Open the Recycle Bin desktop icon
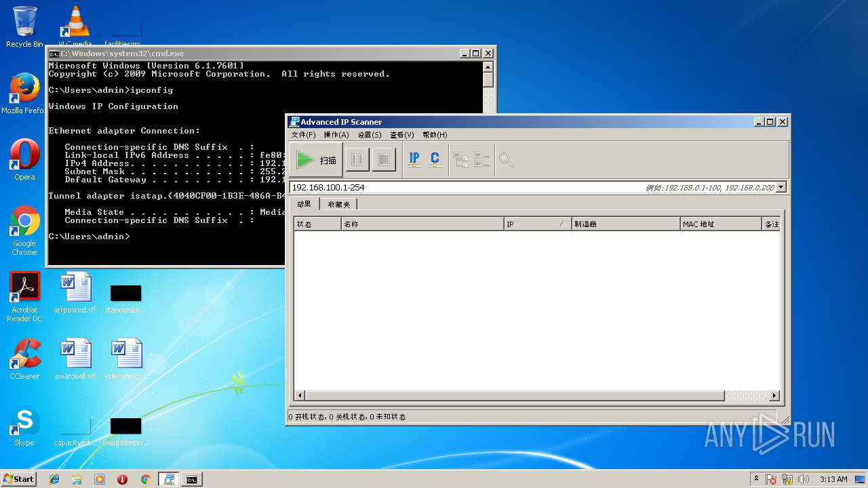Image resolution: width=868 pixels, height=488 pixels. tap(24, 27)
